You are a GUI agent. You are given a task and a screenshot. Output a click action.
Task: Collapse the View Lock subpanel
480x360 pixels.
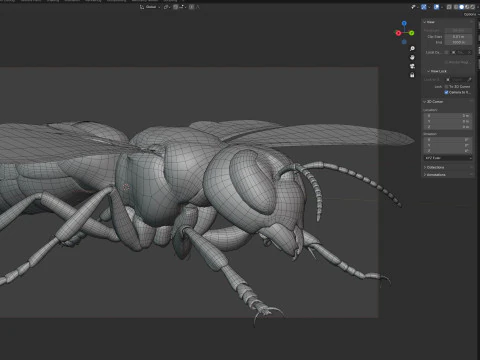448,71
